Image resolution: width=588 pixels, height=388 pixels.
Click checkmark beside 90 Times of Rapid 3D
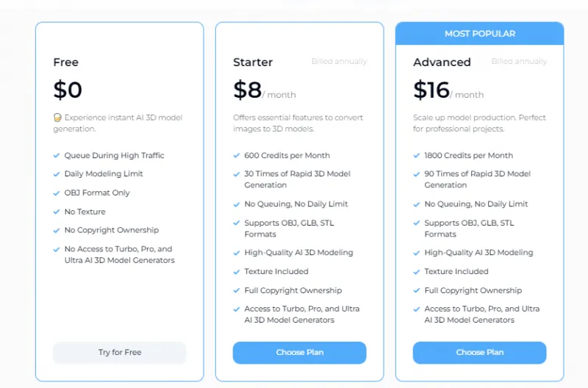pos(417,174)
